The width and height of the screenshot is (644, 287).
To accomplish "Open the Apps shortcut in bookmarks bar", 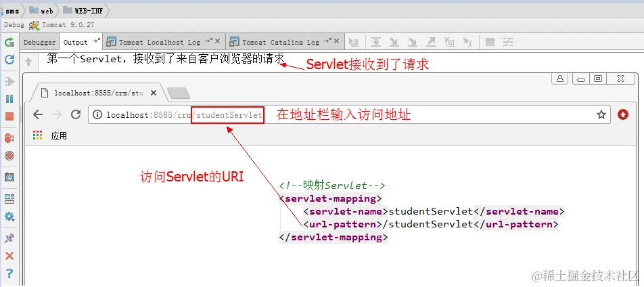I will (49, 135).
